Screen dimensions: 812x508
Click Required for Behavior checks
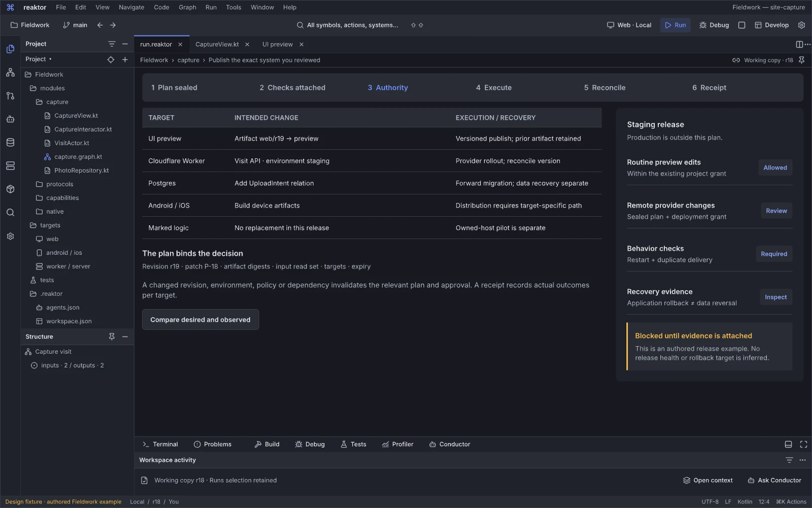pyautogui.click(x=773, y=254)
